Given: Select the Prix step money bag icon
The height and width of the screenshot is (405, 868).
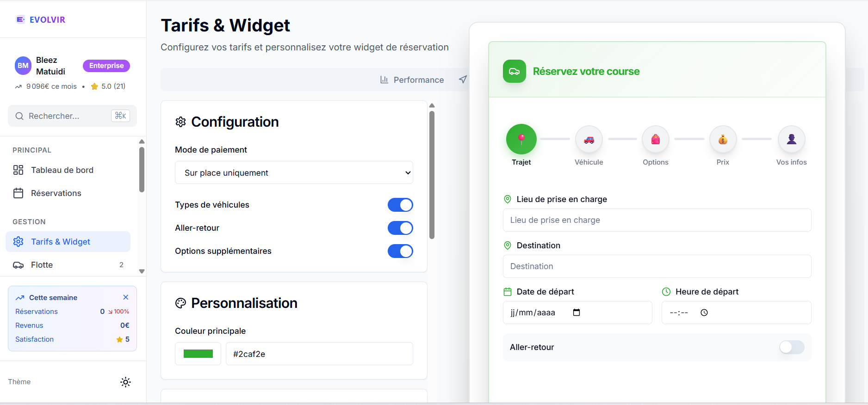Looking at the screenshot, I should tap(723, 140).
